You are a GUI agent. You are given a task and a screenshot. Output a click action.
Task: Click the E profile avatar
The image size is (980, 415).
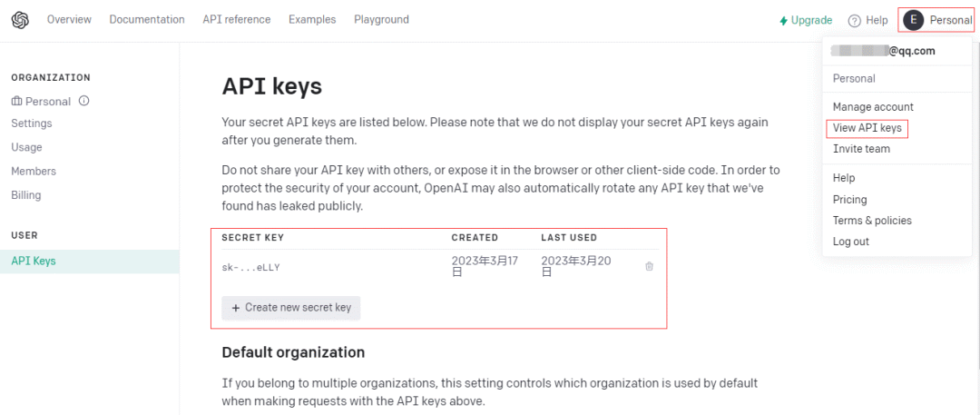click(x=914, y=20)
